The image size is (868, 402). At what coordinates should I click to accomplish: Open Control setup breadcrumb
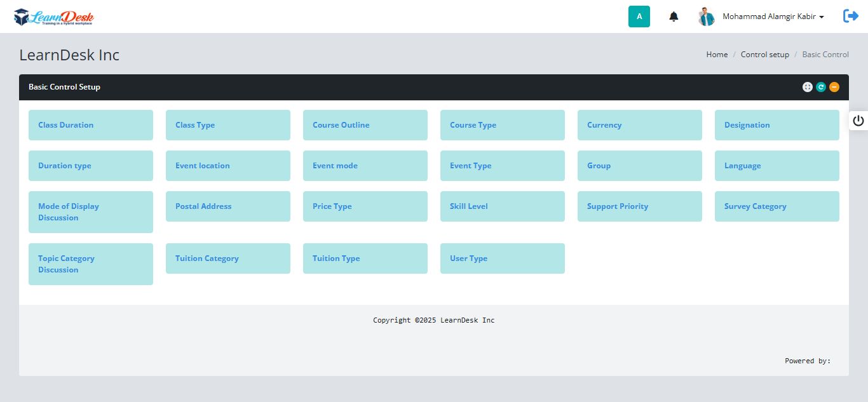765,55
